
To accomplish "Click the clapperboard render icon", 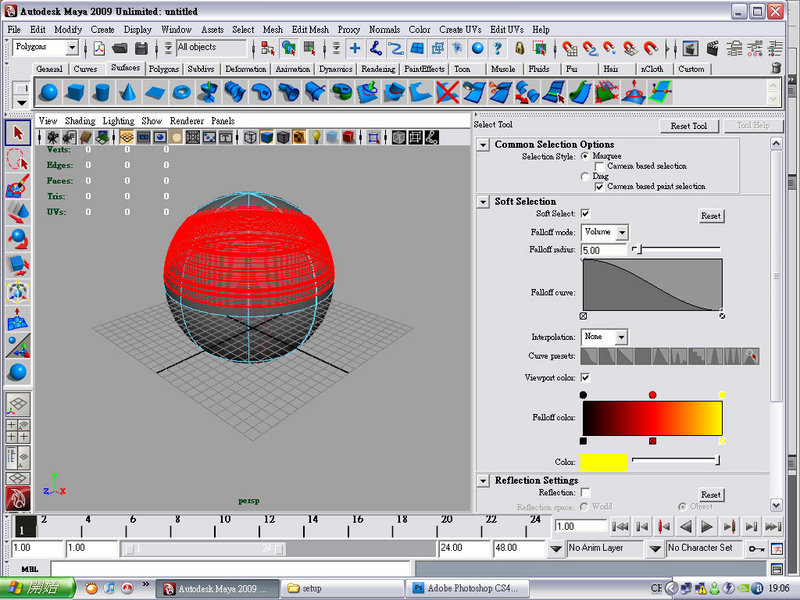I will [x=713, y=48].
